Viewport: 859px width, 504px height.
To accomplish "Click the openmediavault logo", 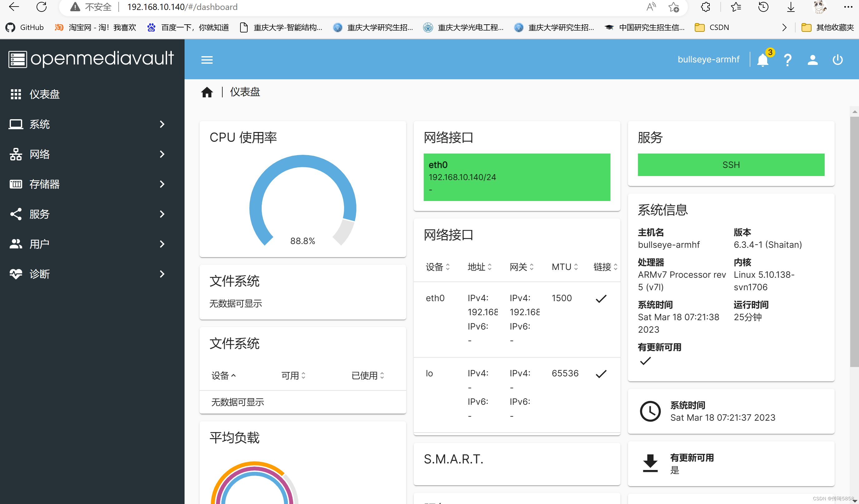I will pyautogui.click(x=91, y=59).
